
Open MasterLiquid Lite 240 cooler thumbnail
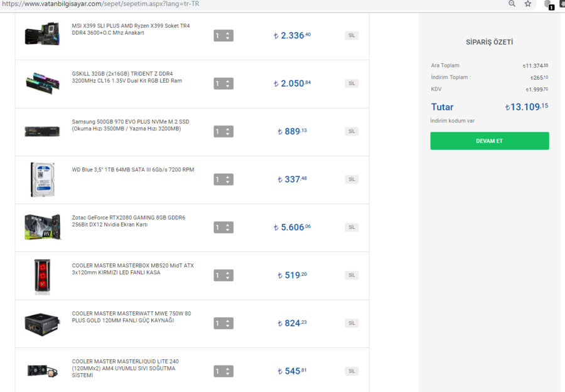click(x=43, y=371)
